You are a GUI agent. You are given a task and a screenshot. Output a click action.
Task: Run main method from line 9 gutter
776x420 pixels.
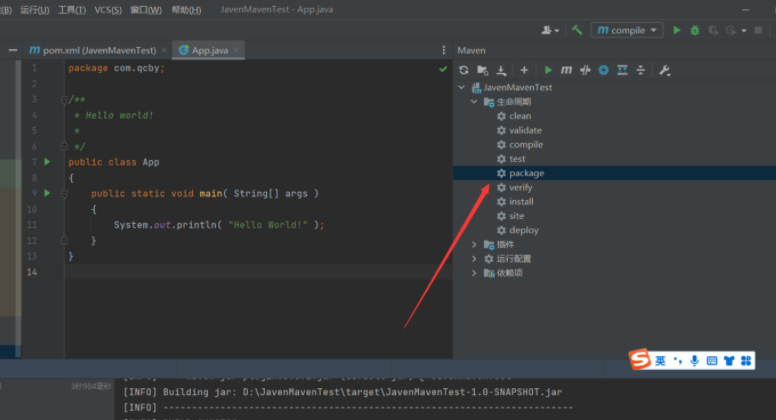[48, 193]
